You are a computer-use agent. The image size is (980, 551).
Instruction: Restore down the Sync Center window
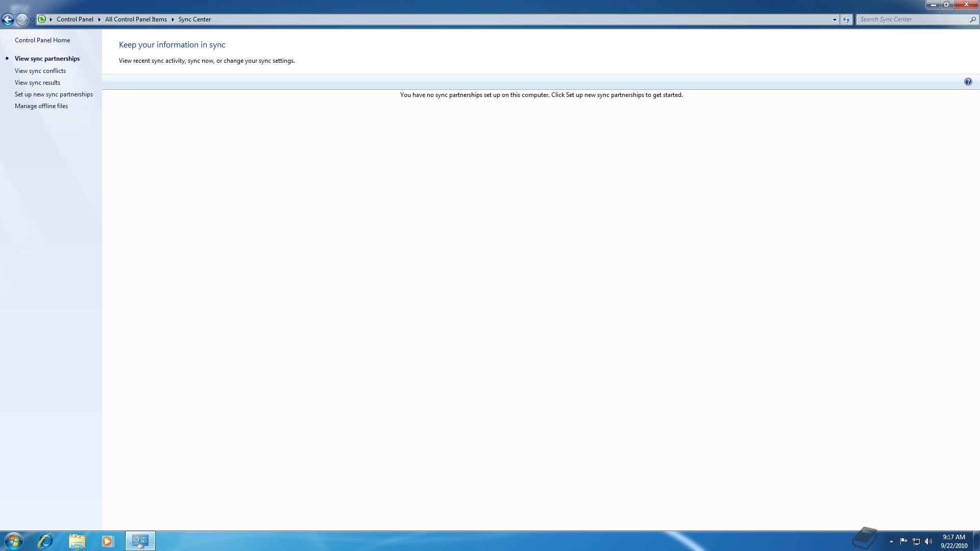pyautogui.click(x=947, y=5)
